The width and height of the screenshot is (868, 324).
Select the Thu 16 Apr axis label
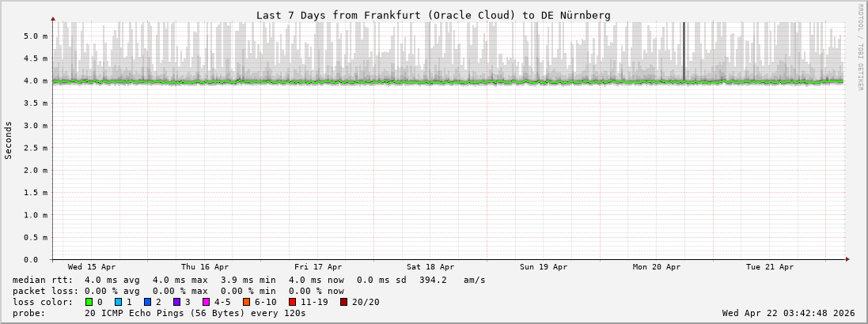[205, 267]
